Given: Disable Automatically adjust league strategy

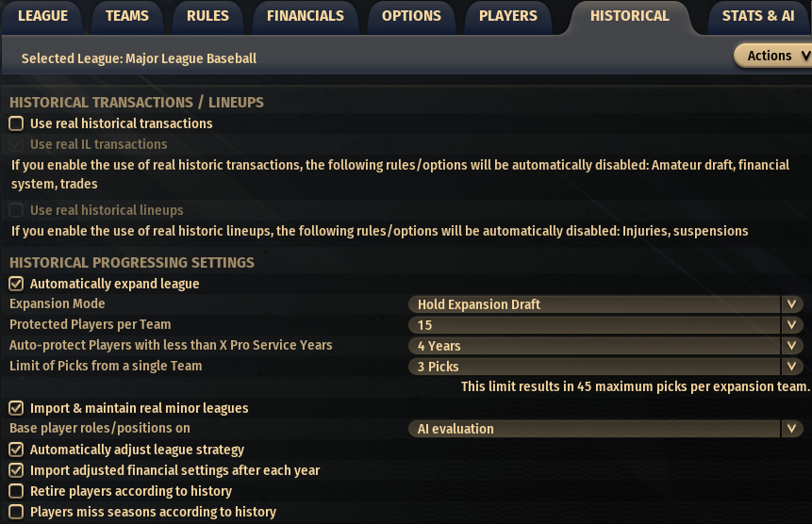Looking at the screenshot, I should tap(16, 450).
